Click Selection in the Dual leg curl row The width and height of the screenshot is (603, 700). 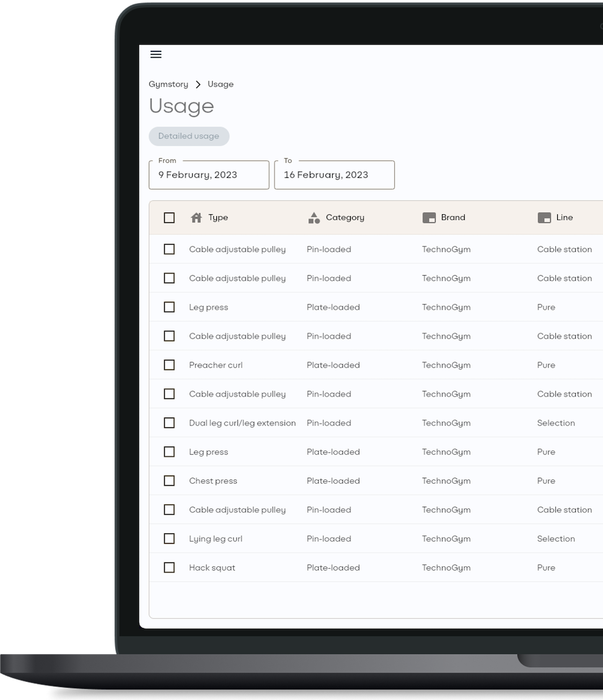(556, 422)
